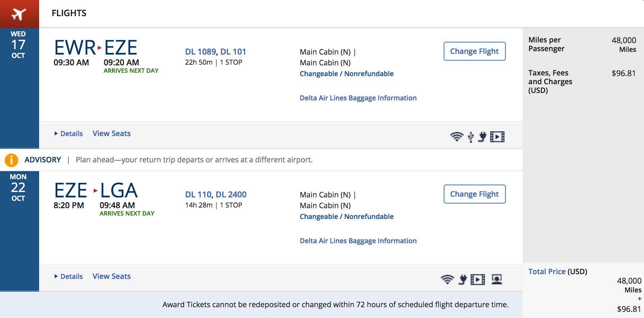
Task: Expand Details for the EWR-EZE flight
Action: (x=69, y=134)
